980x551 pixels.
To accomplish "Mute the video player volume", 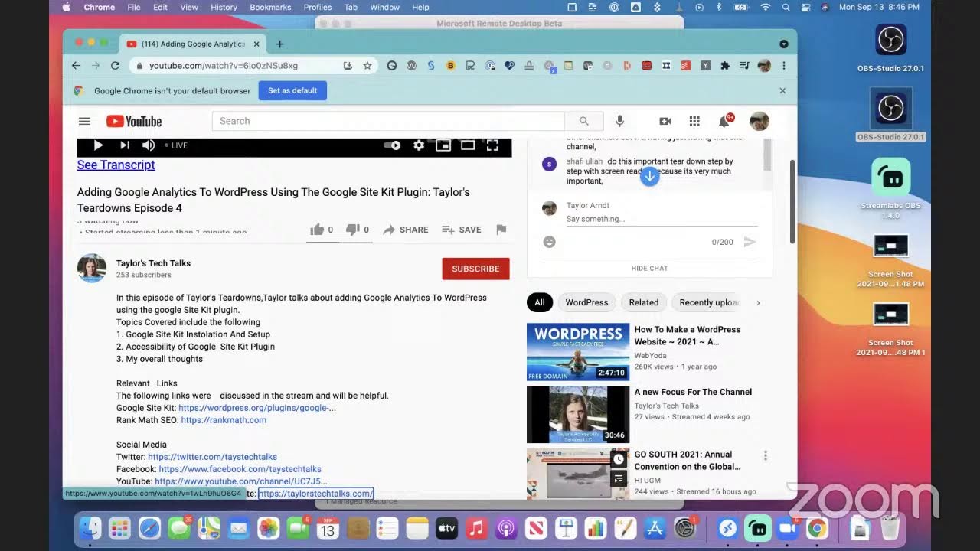I will pyautogui.click(x=149, y=145).
